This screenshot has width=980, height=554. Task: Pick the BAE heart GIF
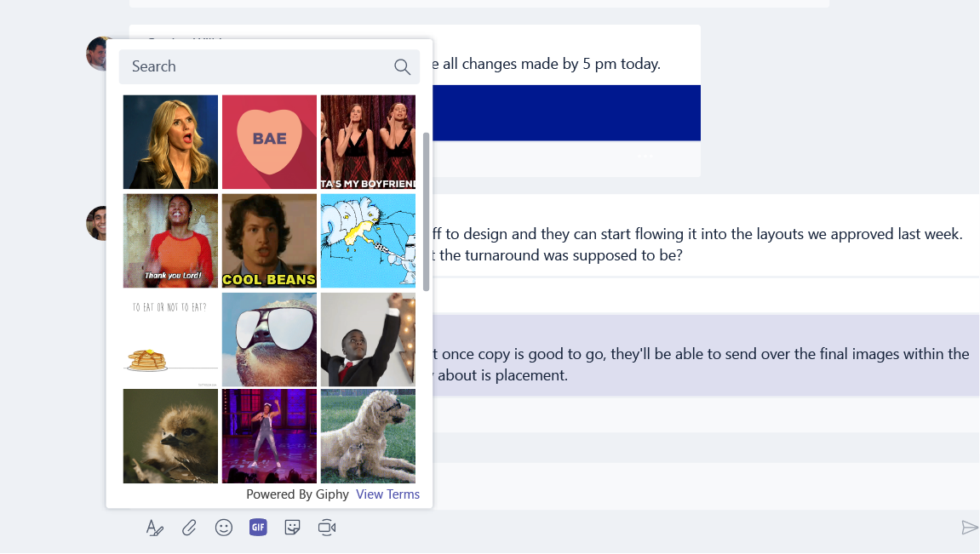pos(269,141)
